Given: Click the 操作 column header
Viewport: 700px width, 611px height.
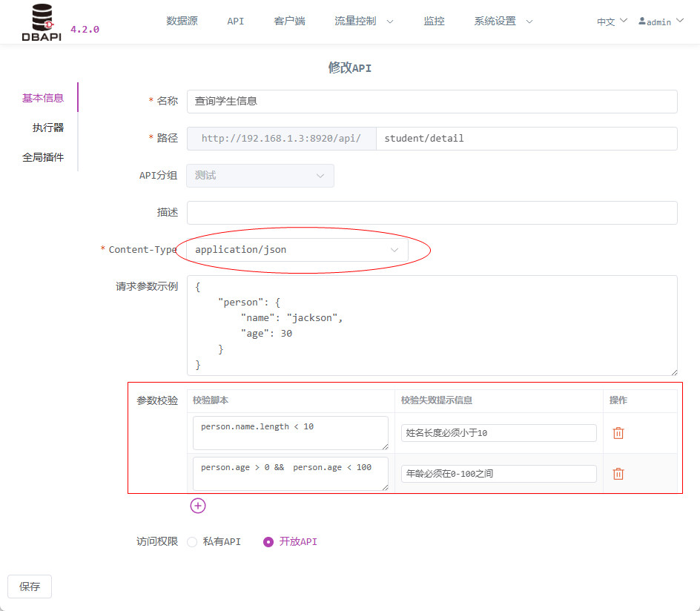Looking at the screenshot, I should (x=618, y=400).
